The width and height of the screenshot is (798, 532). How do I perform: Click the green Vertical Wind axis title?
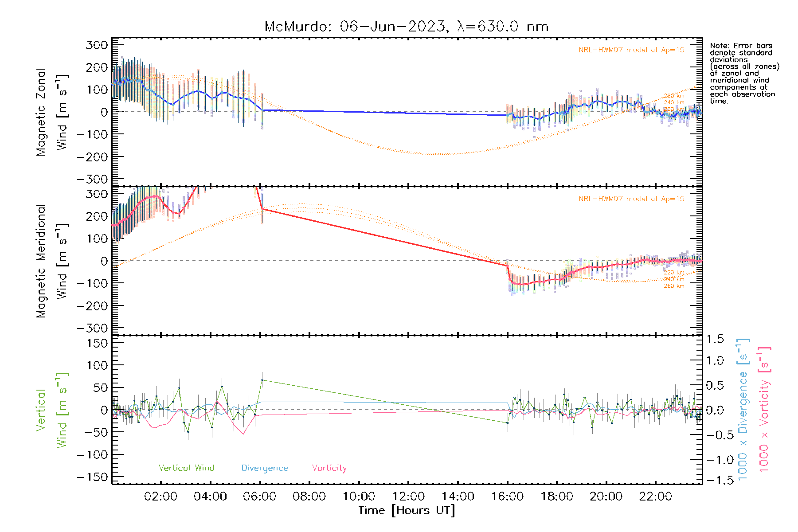[51, 410]
